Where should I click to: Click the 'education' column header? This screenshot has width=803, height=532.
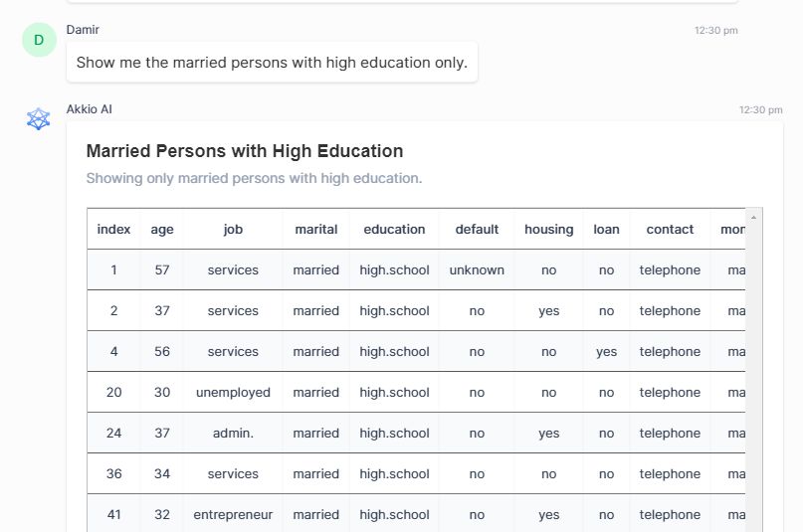coord(394,229)
